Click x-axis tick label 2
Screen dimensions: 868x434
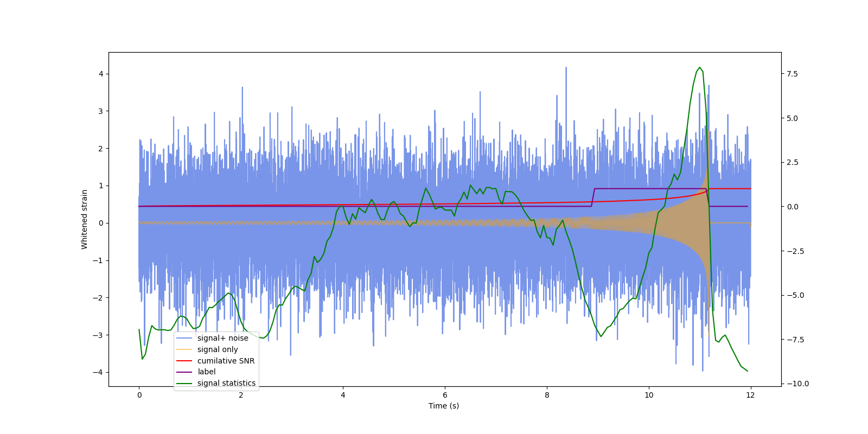(x=241, y=395)
